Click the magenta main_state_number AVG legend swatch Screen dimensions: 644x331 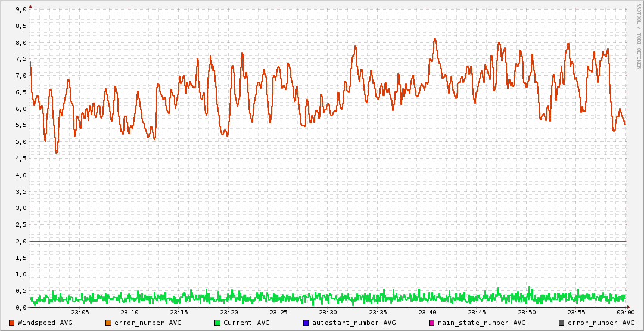coord(431,323)
